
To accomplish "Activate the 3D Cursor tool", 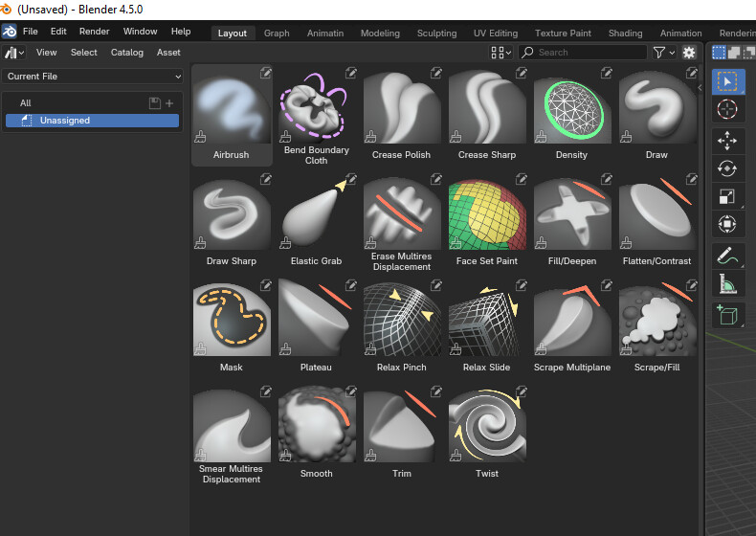I will (728, 109).
